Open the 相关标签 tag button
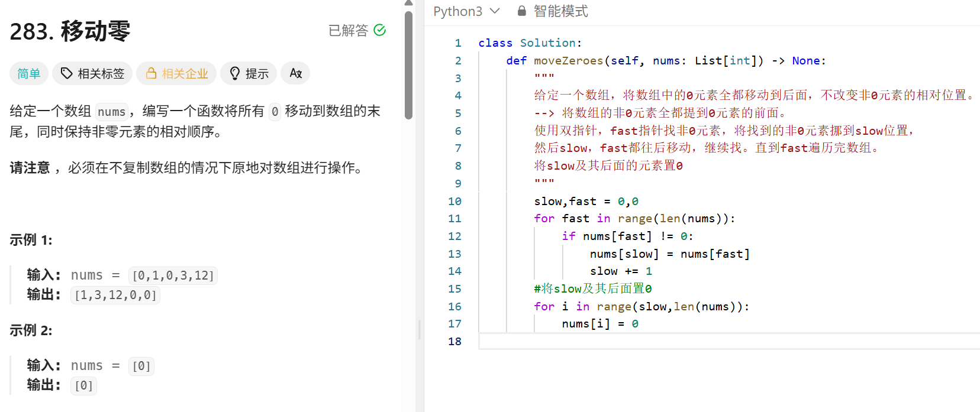This screenshot has width=980, height=412. click(93, 73)
